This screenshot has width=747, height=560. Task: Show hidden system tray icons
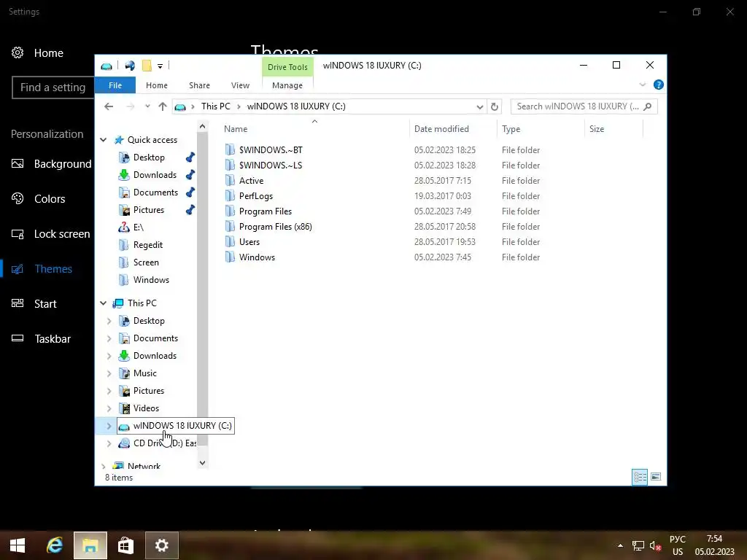pos(620,545)
